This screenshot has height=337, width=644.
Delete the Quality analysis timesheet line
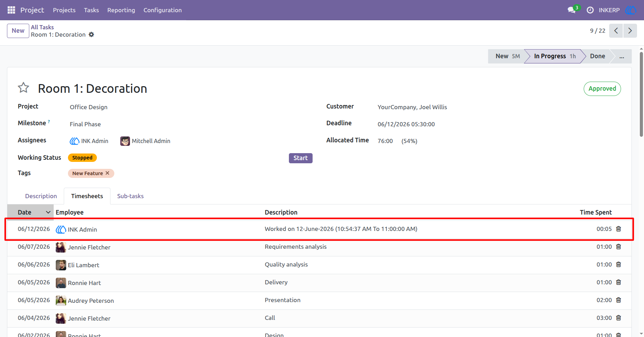point(619,264)
